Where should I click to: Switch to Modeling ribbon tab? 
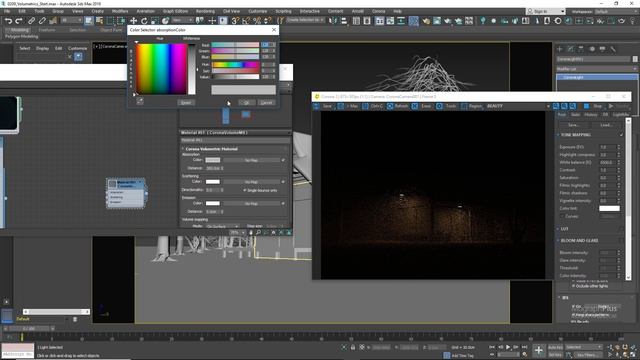pos(19,30)
